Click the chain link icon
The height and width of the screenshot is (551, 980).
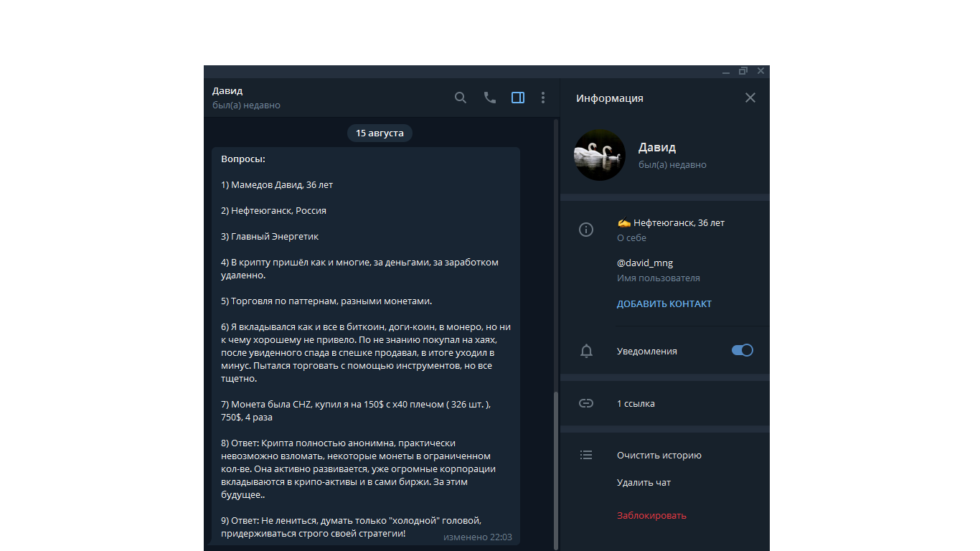(x=586, y=403)
